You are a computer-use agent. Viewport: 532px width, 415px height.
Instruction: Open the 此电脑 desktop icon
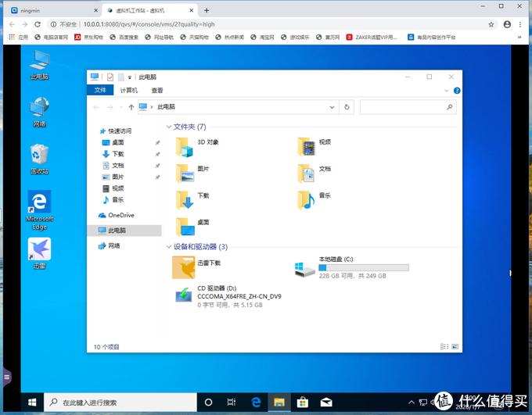click(x=40, y=65)
